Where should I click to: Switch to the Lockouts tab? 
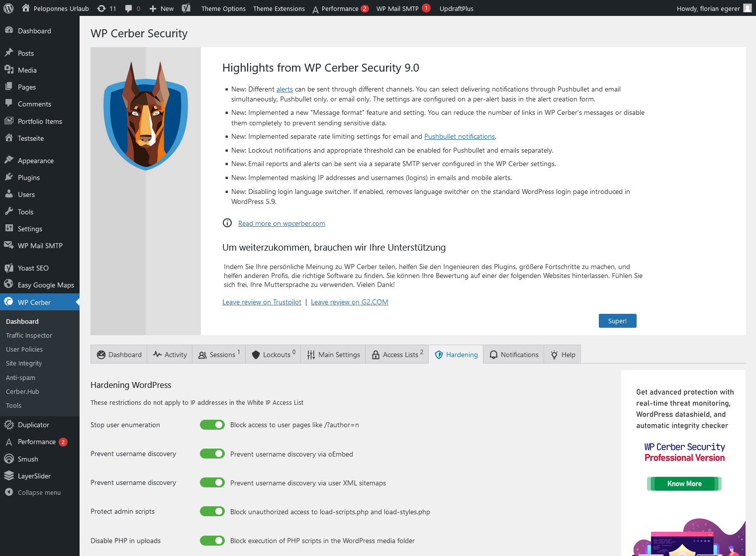[x=273, y=355]
